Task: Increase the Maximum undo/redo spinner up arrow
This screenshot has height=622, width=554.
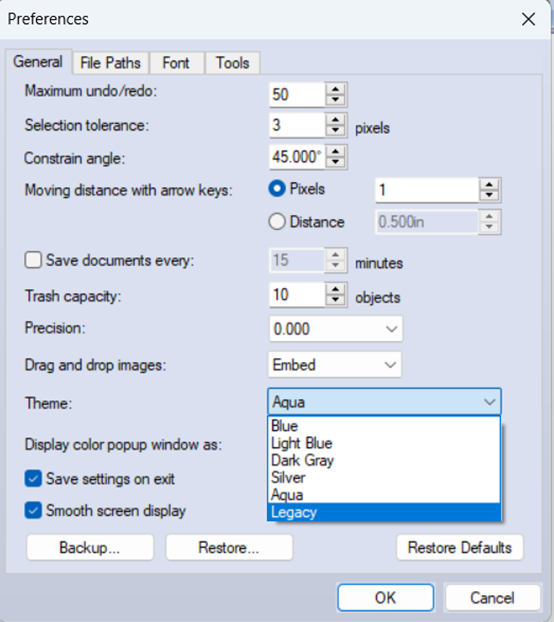Action: click(x=335, y=89)
